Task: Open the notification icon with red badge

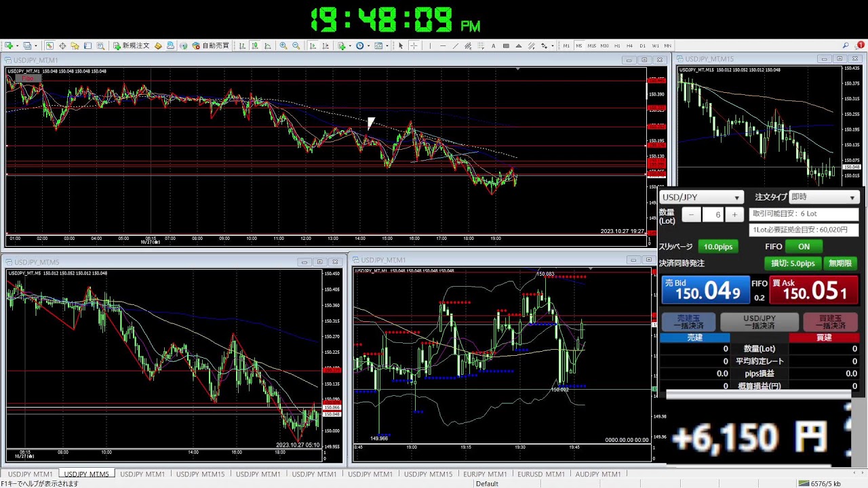Action: tap(860, 45)
